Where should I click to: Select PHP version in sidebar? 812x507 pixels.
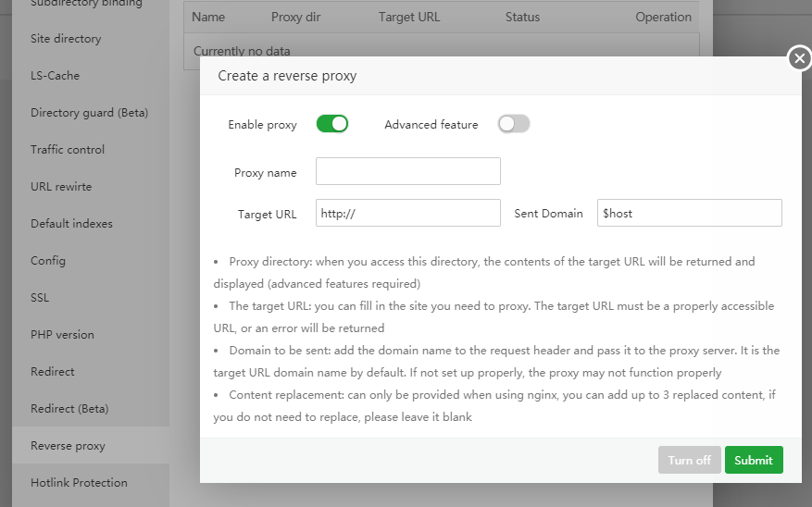(x=62, y=335)
